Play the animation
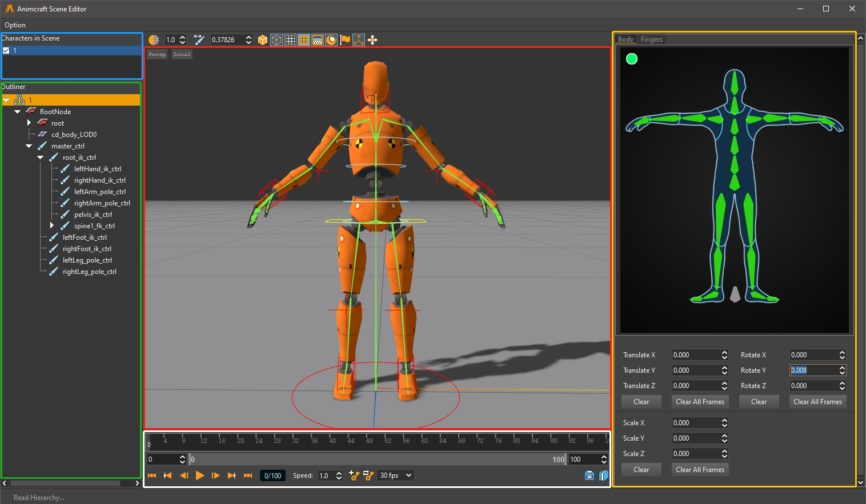 (x=200, y=475)
